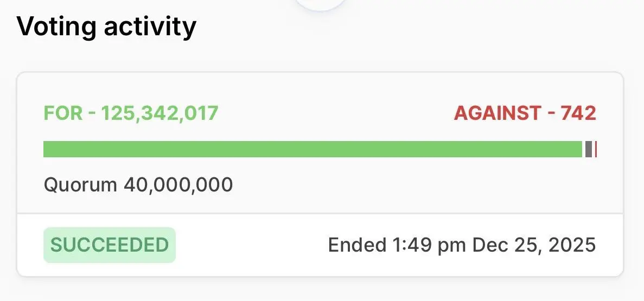Click the end date Dec 25, 2025
Screen dimensions: 644x301
(x=534, y=245)
